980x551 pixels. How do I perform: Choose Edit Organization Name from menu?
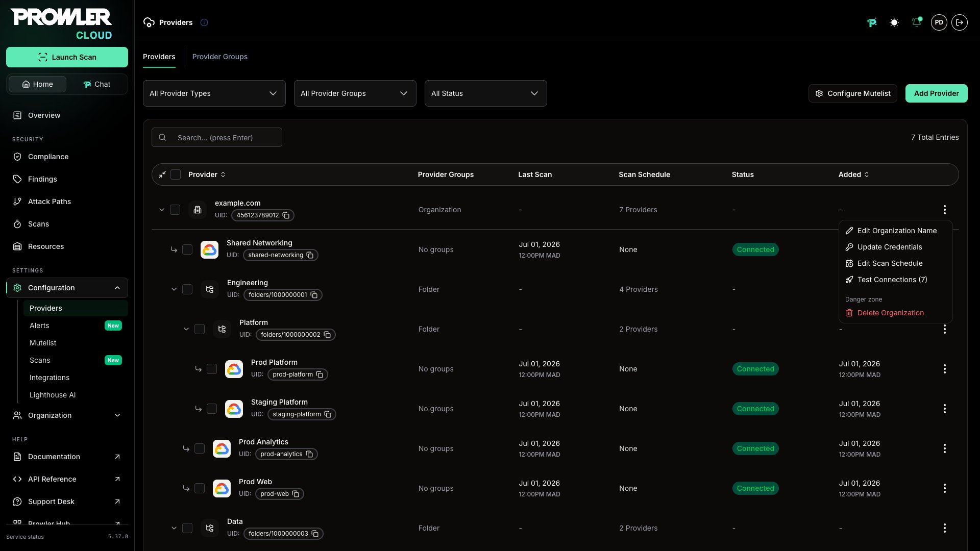pyautogui.click(x=895, y=231)
